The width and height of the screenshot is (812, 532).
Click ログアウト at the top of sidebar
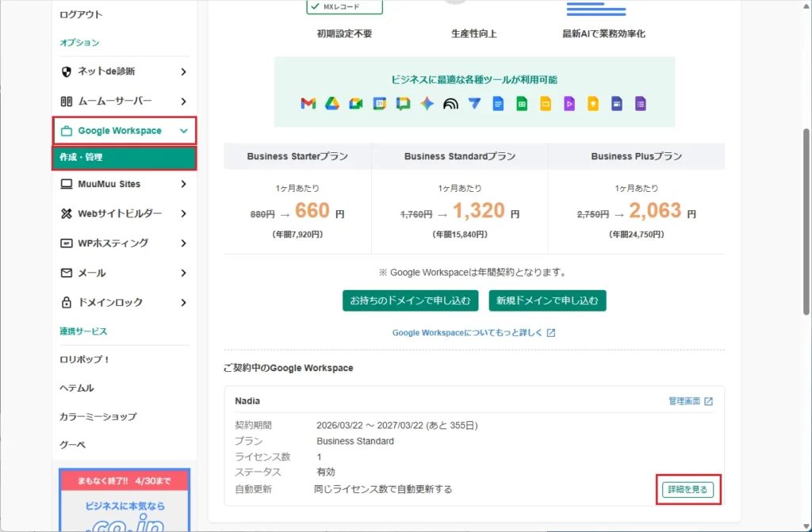coord(79,13)
